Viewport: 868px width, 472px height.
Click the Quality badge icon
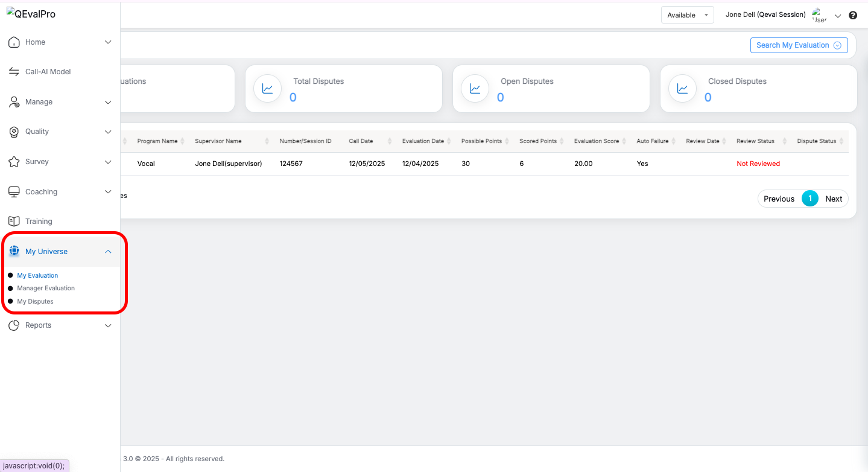point(14,132)
